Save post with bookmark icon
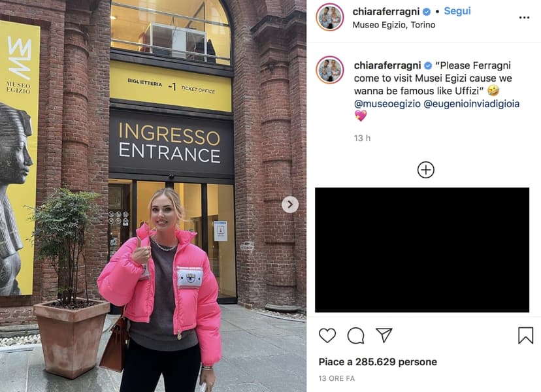 [525, 335]
